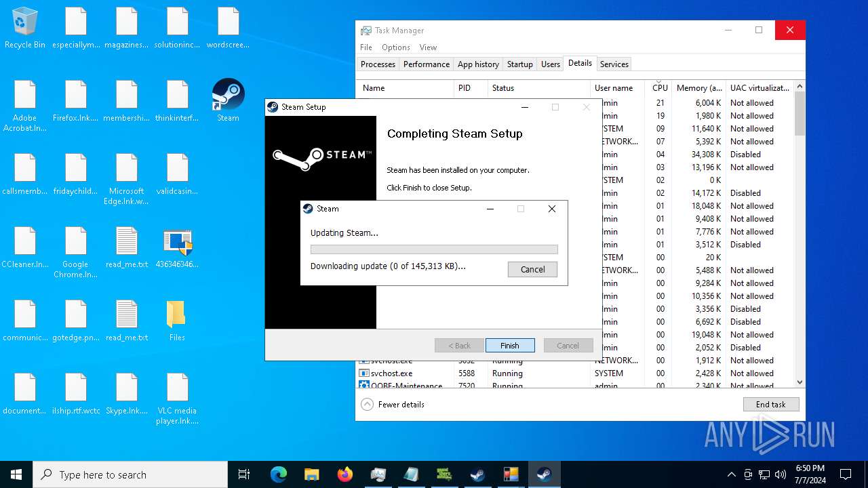This screenshot has height=488, width=868.
Task: Select the validcasin... desktop file
Action: pyautogui.click(x=177, y=174)
